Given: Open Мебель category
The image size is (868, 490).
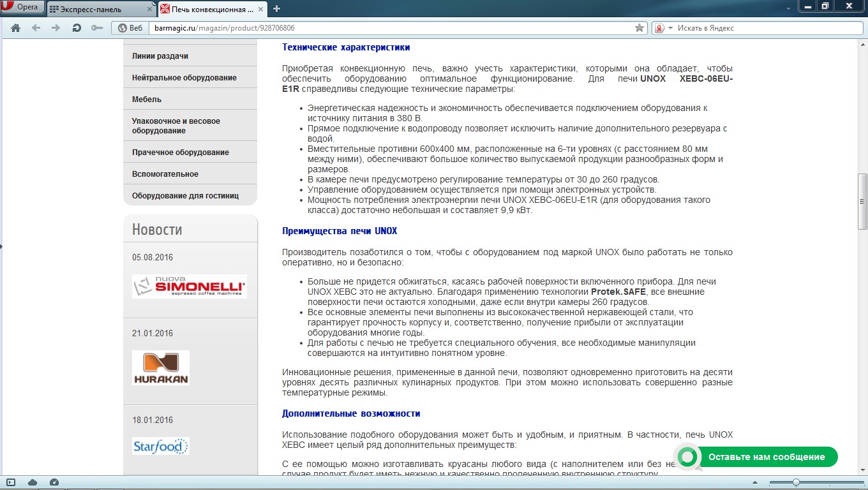Looking at the screenshot, I should point(190,99).
